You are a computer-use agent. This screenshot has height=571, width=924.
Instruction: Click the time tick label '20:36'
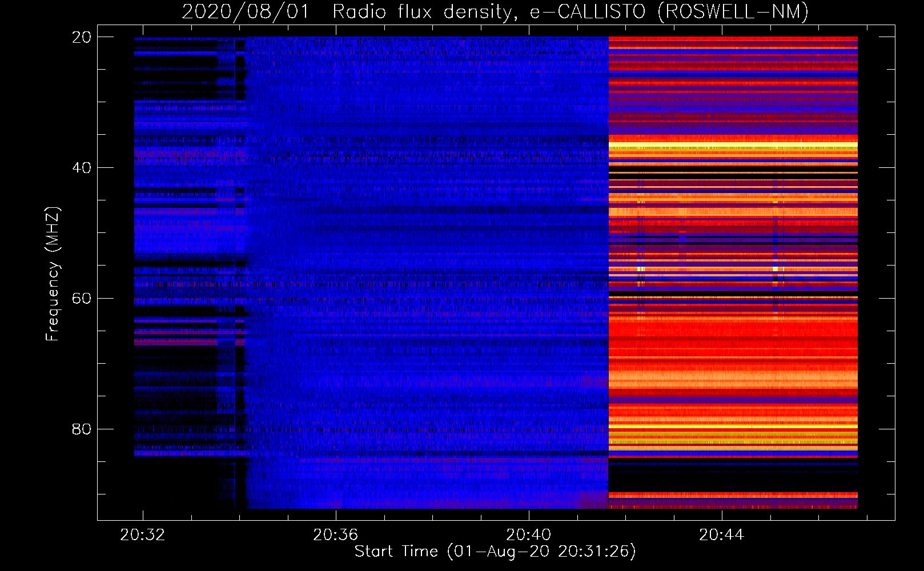click(336, 534)
